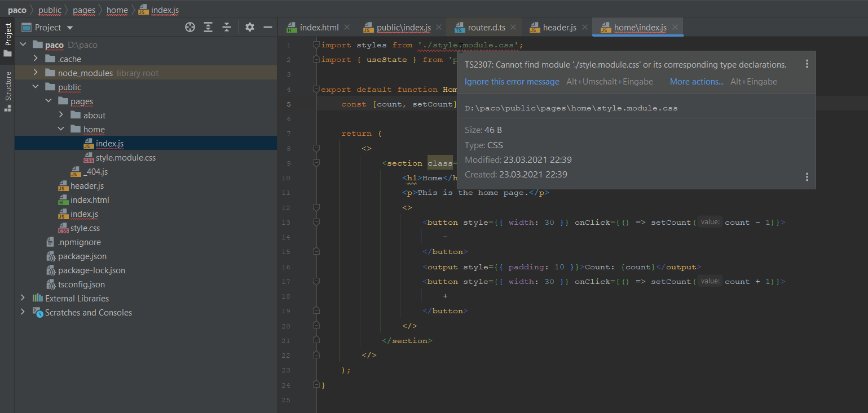Image resolution: width=868 pixels, height=413 pixels.
Task: Close the home\index.js tab
Action: [675, 27]
